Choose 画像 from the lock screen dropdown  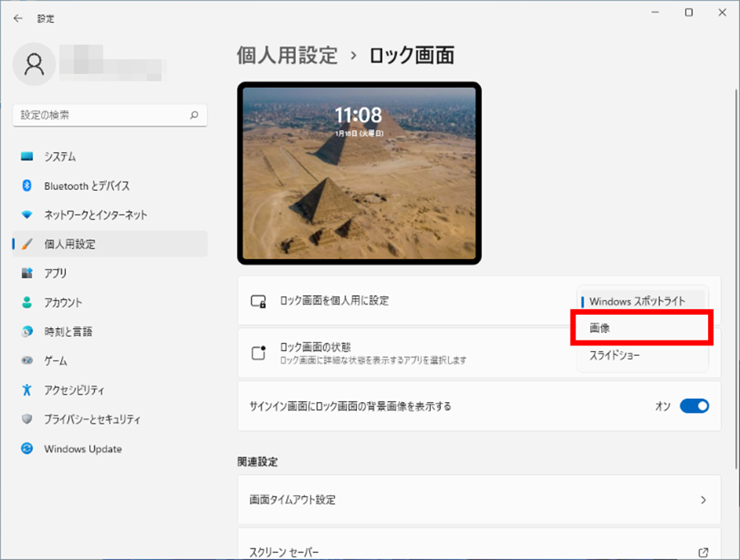tap(641, 328)
